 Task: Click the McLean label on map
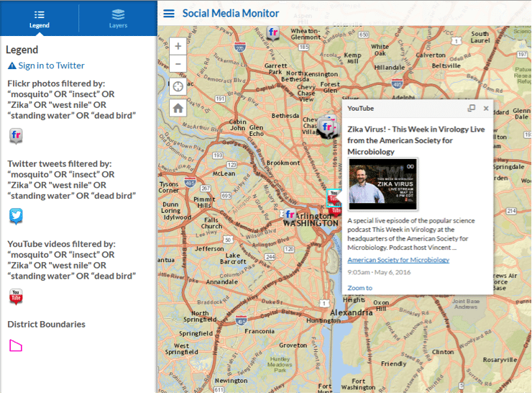tap(224, 173)
